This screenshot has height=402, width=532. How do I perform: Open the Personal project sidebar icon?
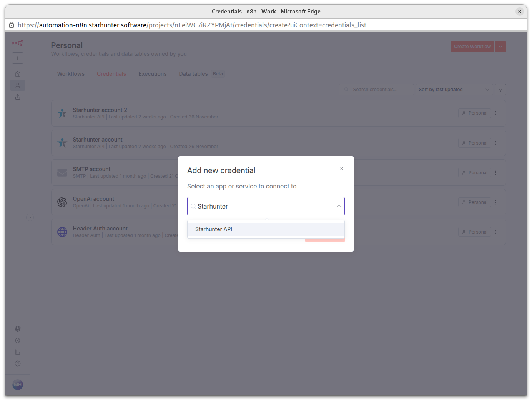[18, 85]
